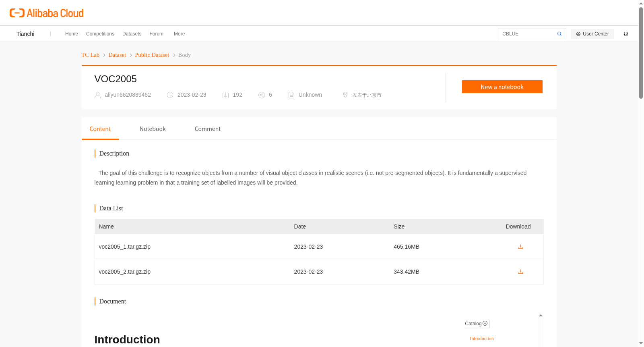Open the More menu

[x=180, y=34]
